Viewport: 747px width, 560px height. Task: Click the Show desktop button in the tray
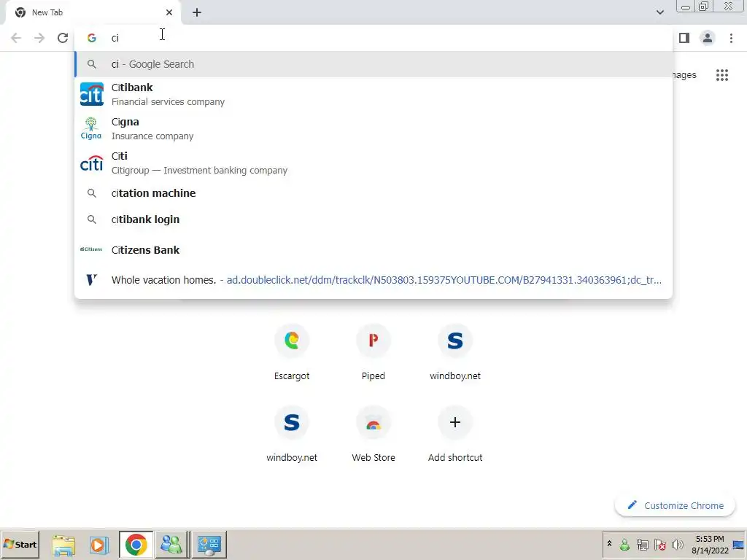739,545
